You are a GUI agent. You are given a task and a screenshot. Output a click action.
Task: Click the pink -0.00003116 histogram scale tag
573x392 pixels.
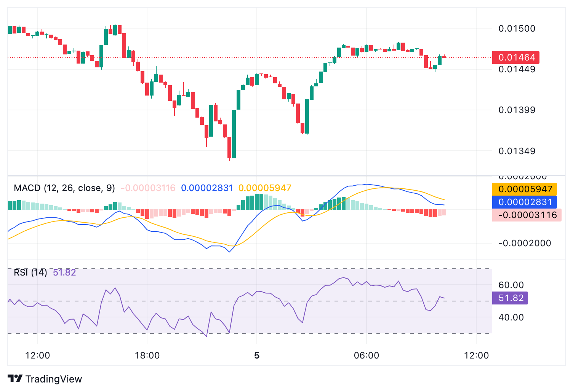(527, 215)
